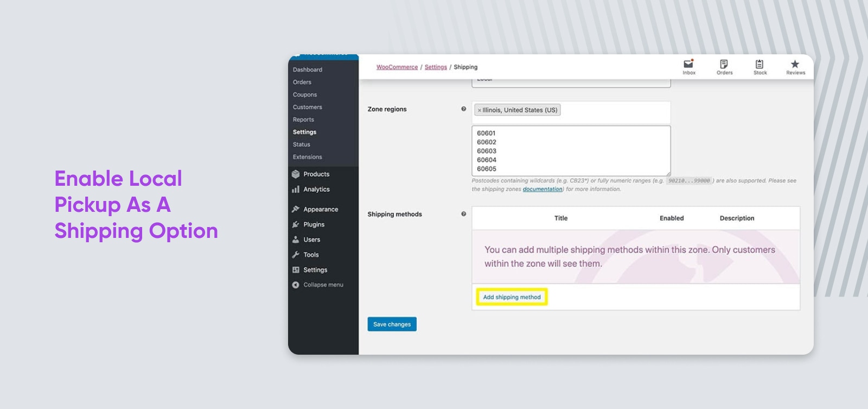The image size is (868, 409).
Task: Go to Products menu
Action: (316, 174)
